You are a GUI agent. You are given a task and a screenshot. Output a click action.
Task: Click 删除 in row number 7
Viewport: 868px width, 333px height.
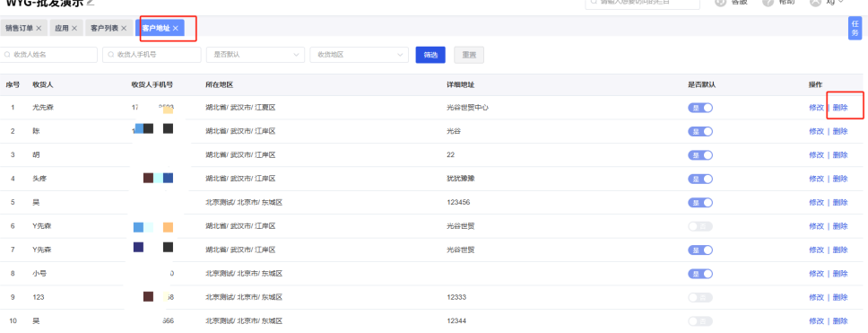[840, 250]
